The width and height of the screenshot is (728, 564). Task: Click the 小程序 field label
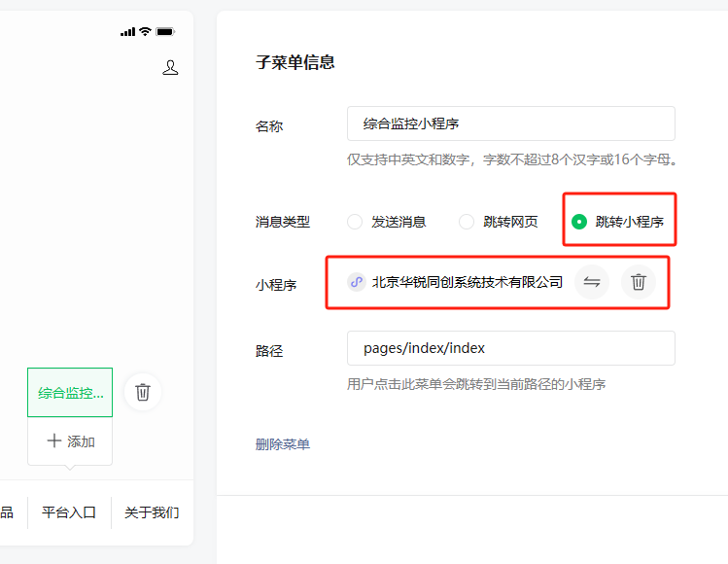[276, 285]
